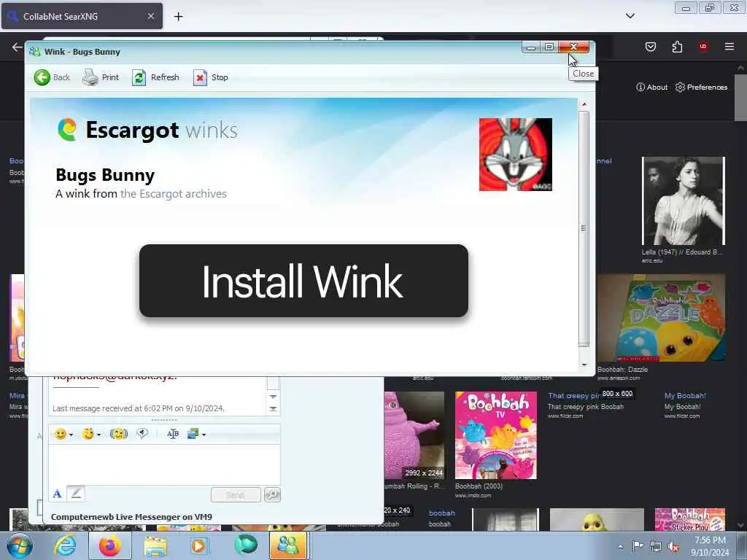Switch to handwriting pen mode in Messenger
Image resolution: width=747 pixels, height=560 pixels.
click(76, 494)
